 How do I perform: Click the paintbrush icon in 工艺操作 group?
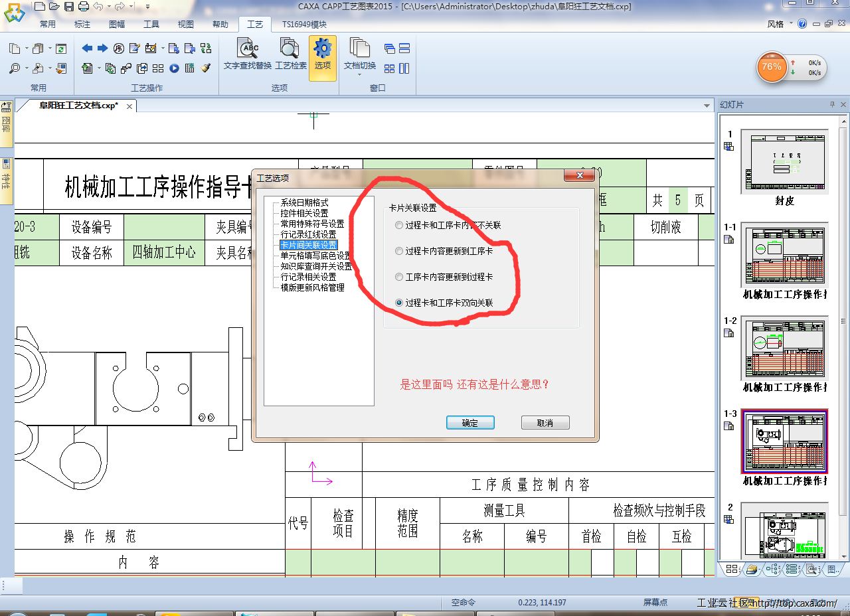coord(206,68)
